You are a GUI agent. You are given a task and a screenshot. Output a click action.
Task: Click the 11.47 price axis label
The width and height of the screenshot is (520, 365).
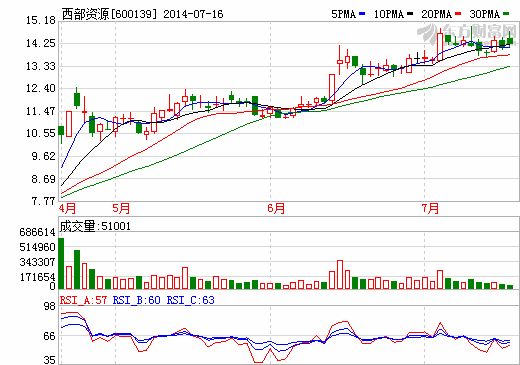41,111
